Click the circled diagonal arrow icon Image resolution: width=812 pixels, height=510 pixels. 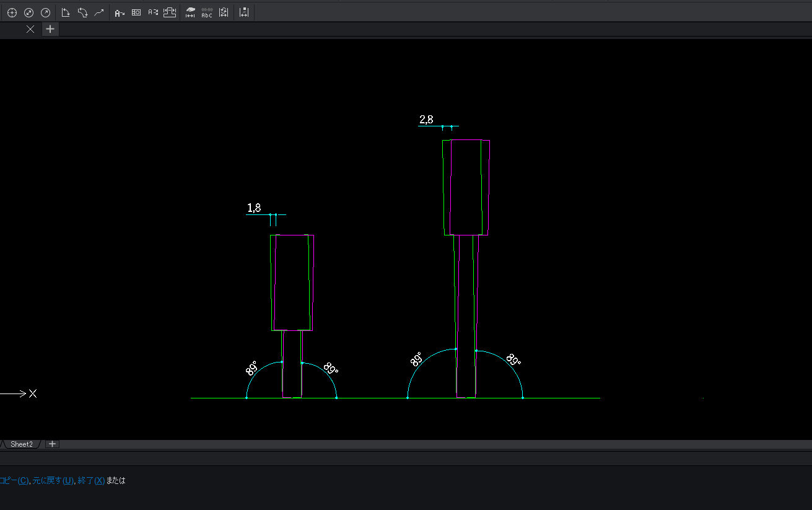pos(45,12)
